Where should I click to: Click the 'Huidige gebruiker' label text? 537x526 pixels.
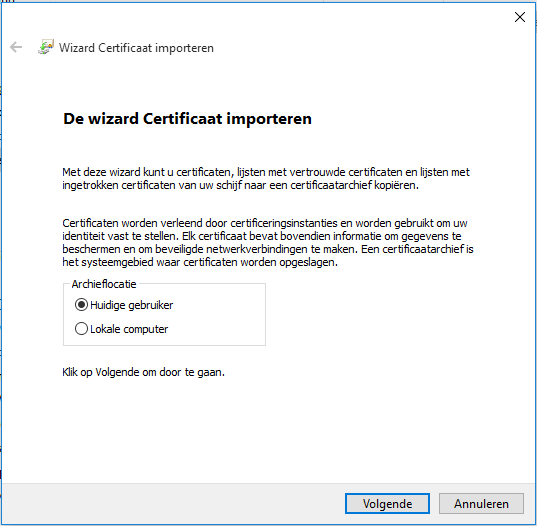132,305
